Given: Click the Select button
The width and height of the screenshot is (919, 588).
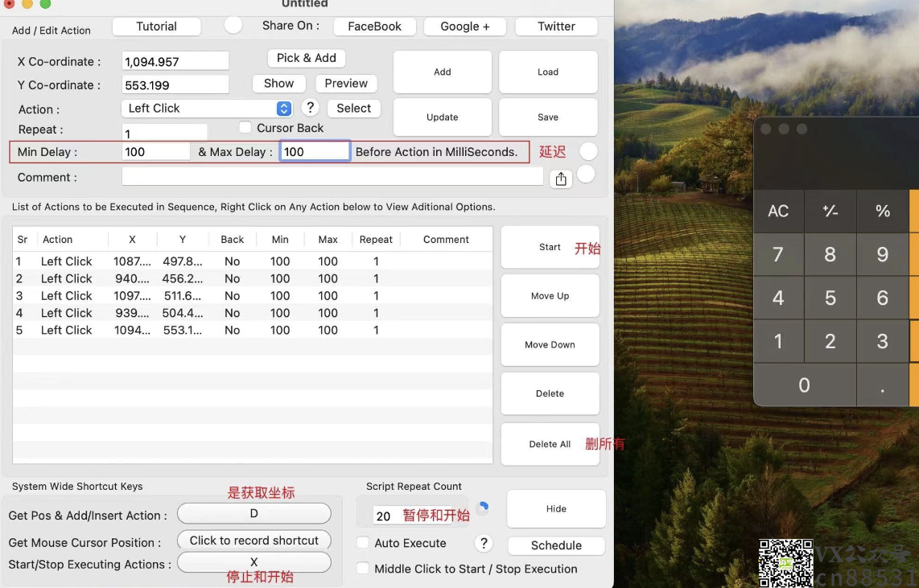Looking at the screenshot, I should [353, 109].
